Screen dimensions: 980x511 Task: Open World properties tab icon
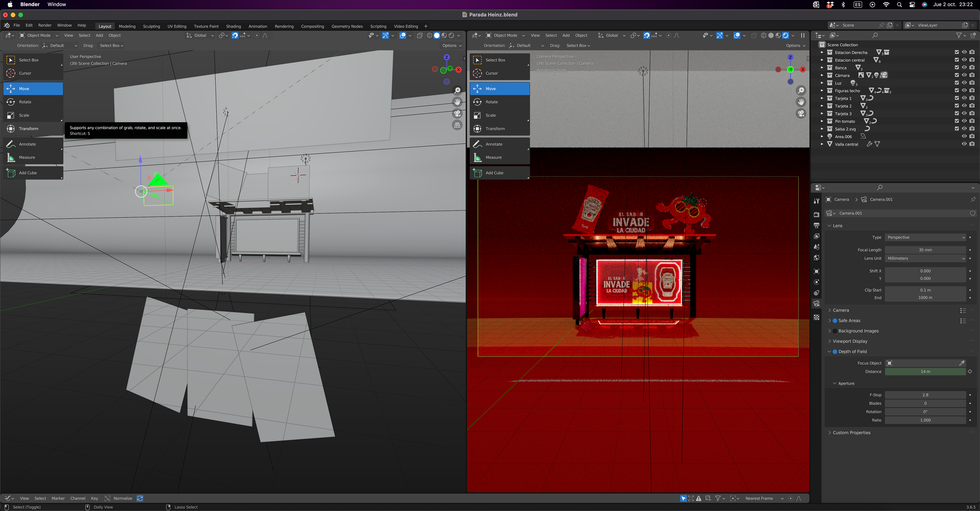[816, 258]
